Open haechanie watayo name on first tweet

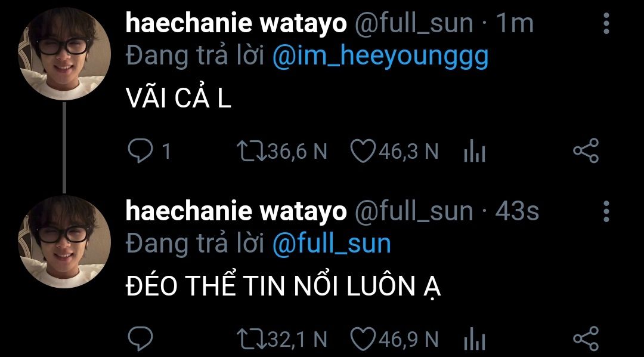coord(236,24)
